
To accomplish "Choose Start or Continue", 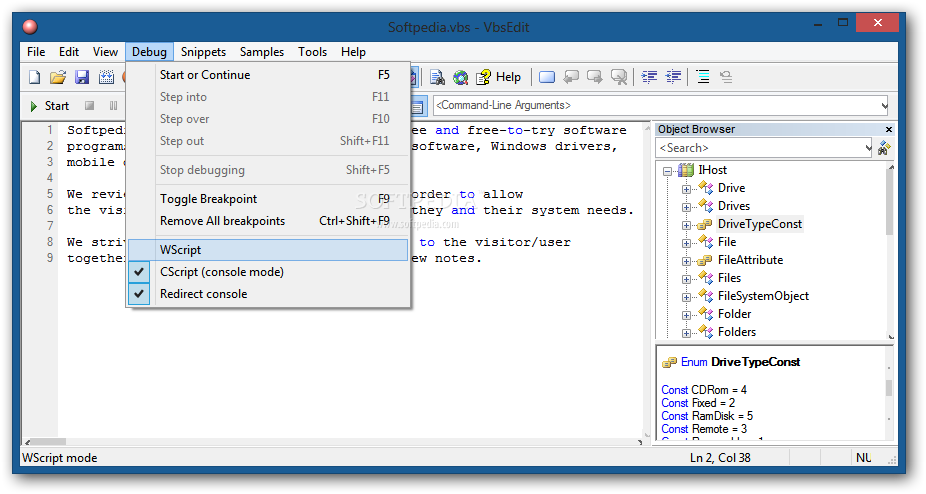I will coord(268,75).
